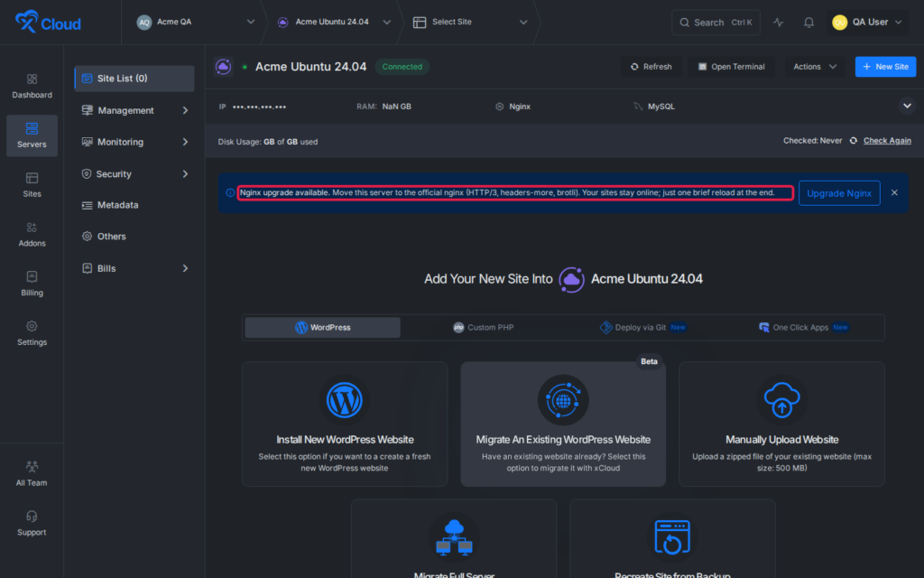
Task: Click the Connected status badge
Action: tap(402, 67)
